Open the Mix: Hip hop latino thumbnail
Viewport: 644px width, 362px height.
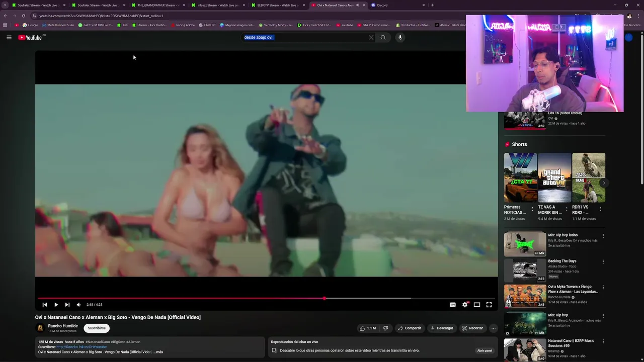pyautogui.click(x=525, y=244)
